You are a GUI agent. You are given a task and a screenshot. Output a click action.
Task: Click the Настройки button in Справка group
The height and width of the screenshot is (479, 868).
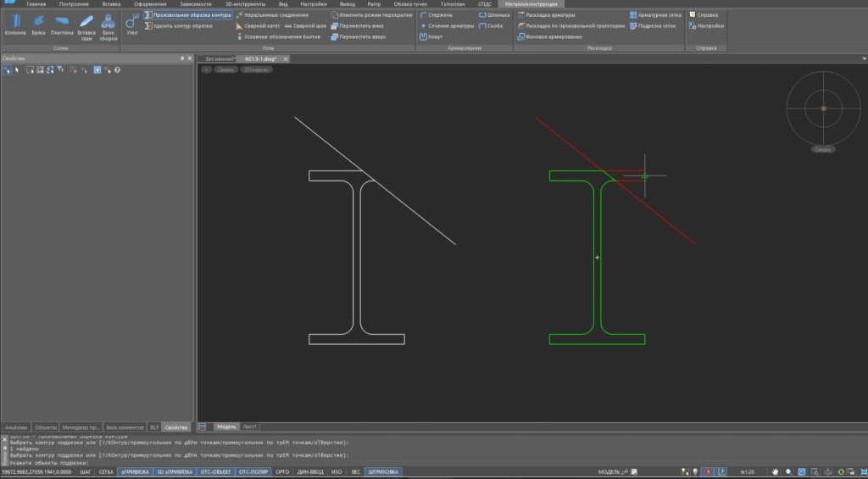(x=709, y=26)
